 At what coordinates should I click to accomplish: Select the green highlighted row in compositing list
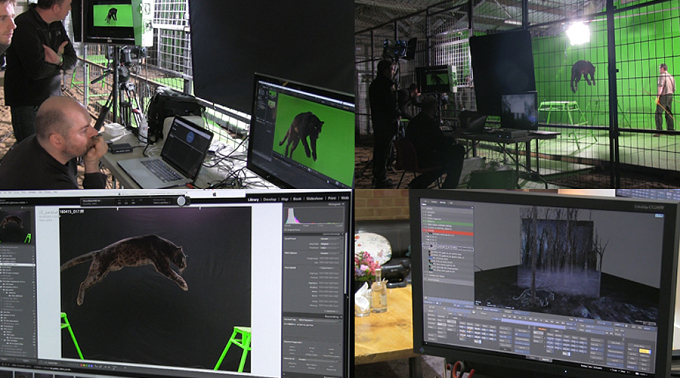coord(449,224)
